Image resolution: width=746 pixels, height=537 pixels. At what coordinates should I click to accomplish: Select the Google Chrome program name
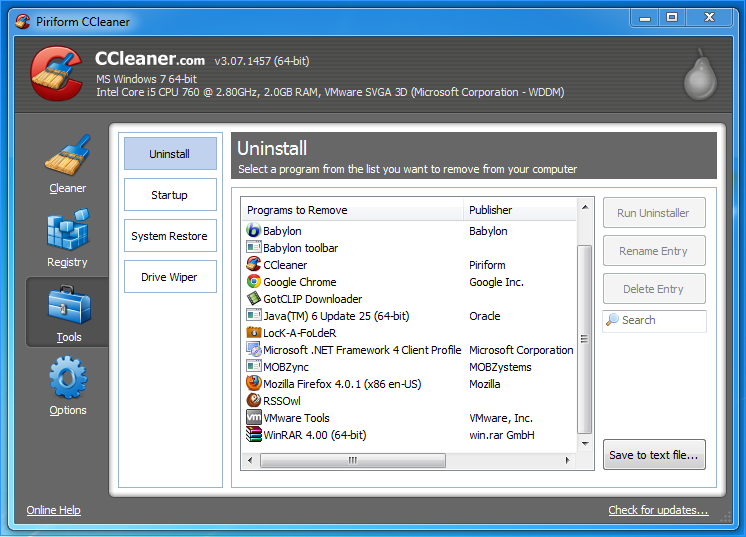[x=299, y=282]
